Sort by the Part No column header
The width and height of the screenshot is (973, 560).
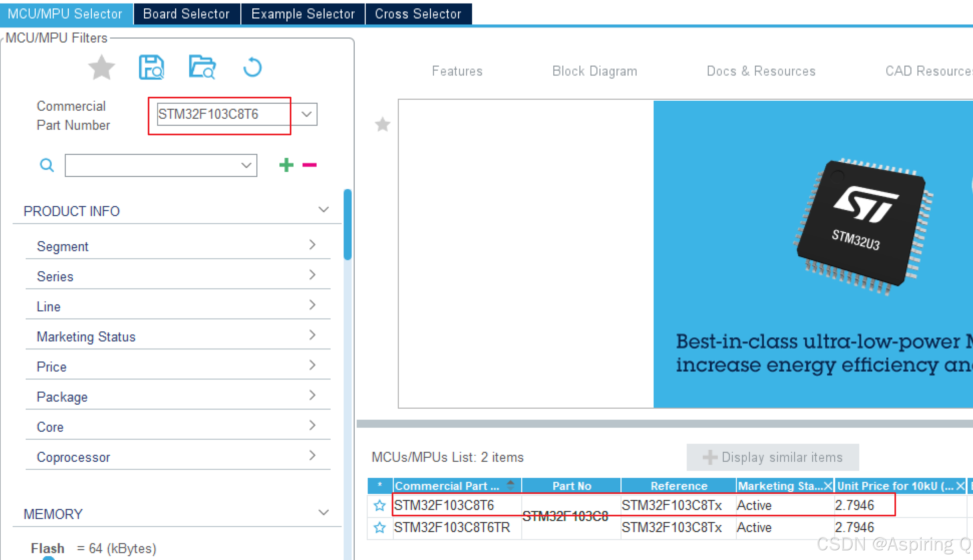(571, 486)
